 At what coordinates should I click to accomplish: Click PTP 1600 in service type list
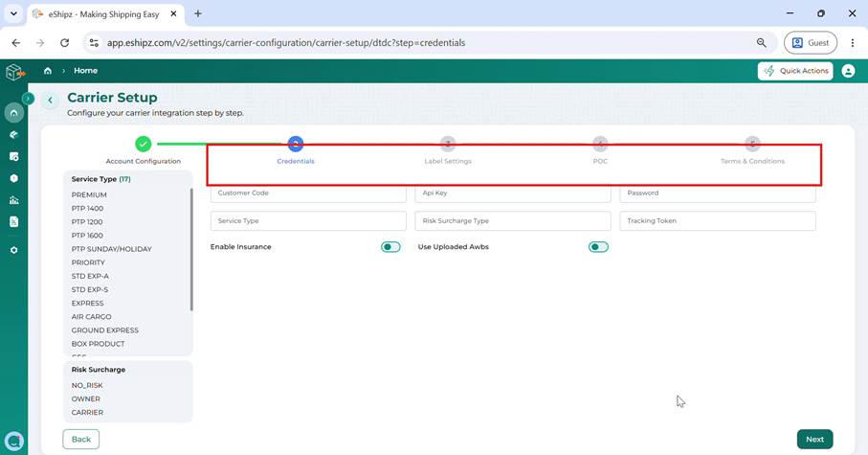click(87, 236)
